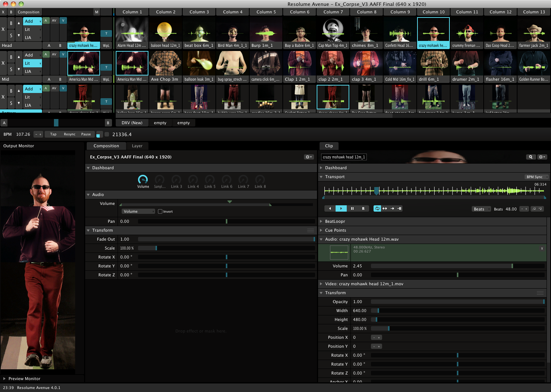Toggle loop playback mode icon
The image size is (551, 392).
coord(377,209)
